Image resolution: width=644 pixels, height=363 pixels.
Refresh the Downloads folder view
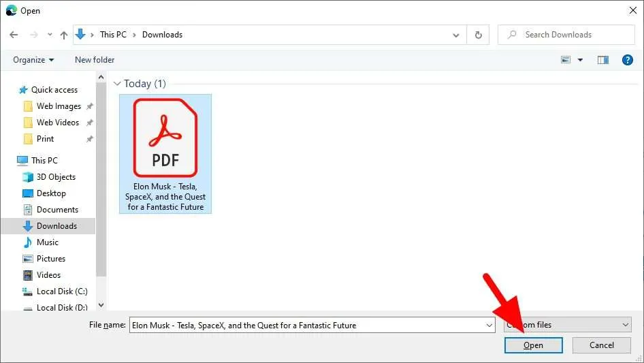point(478,35)
